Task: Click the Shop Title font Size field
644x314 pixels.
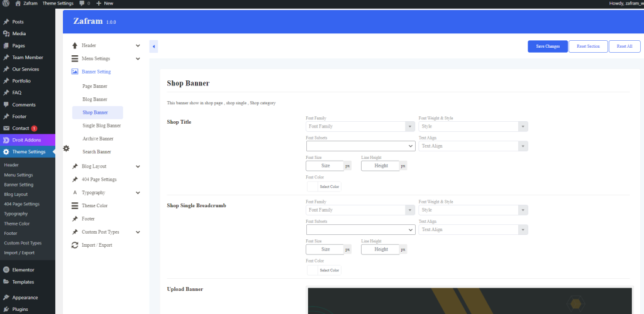Action: tap(325, 166)
